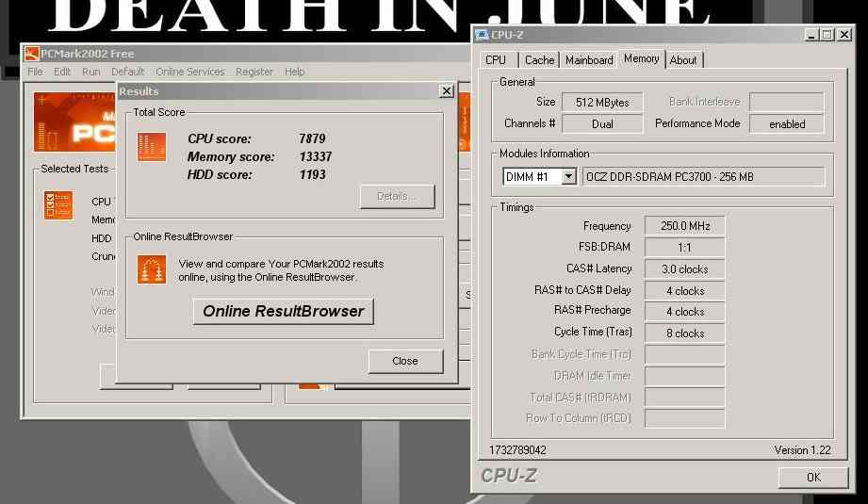Maximize the CPU-Z window

click(827, 35)
